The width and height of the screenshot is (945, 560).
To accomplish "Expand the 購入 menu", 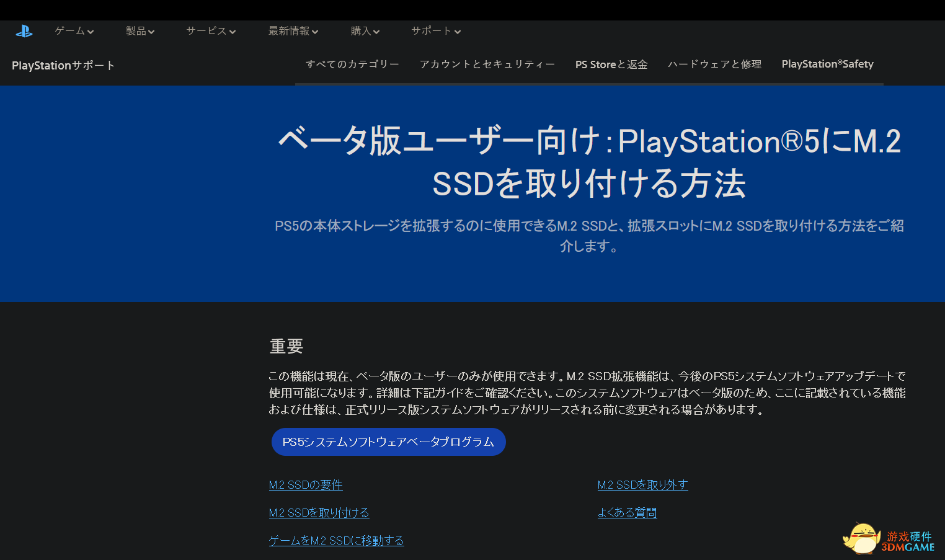I will 365,31.
